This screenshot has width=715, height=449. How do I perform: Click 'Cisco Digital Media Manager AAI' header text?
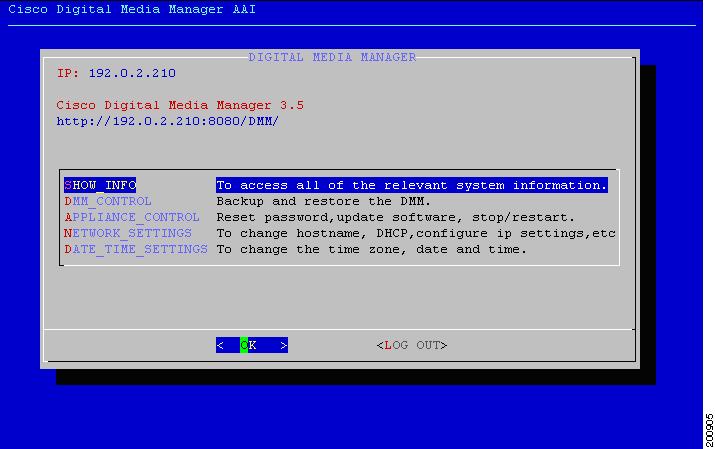(x=132, y=9)
